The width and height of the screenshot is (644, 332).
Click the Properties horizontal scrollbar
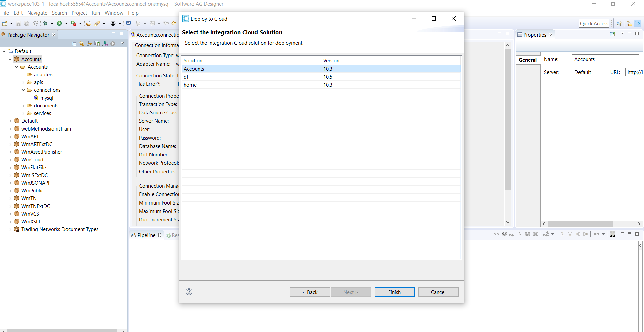[x=580, y=224]
